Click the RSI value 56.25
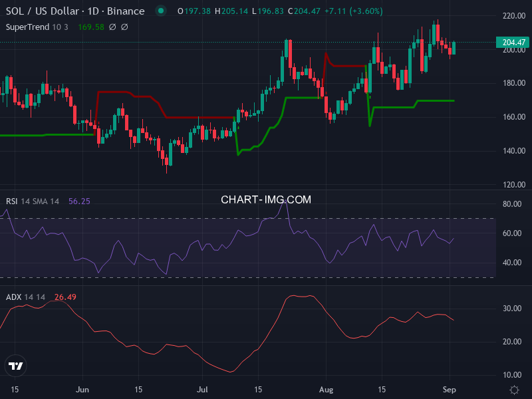The height and width of the screenshot is (399, 532). coord(79,201)
